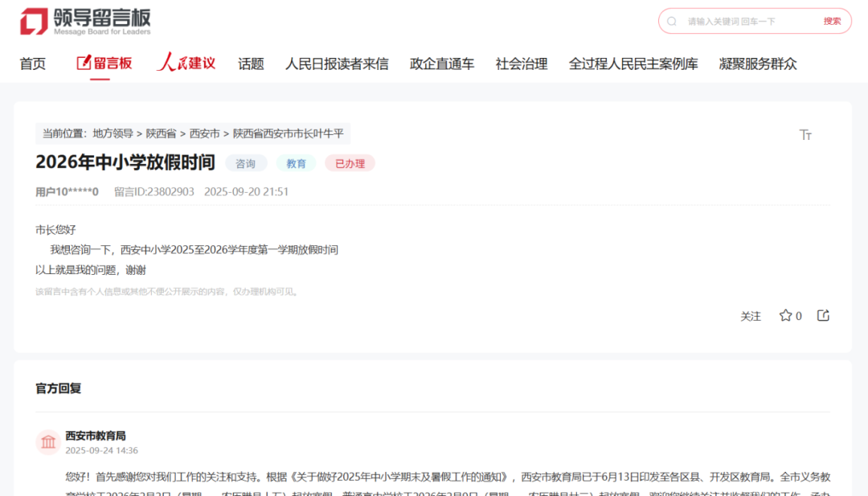
Task: Click the 咨询 category tag
Action: point(246,164)
